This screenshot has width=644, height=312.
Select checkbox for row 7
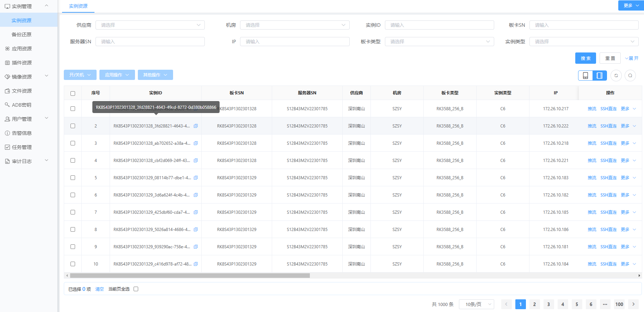point(73,212)
